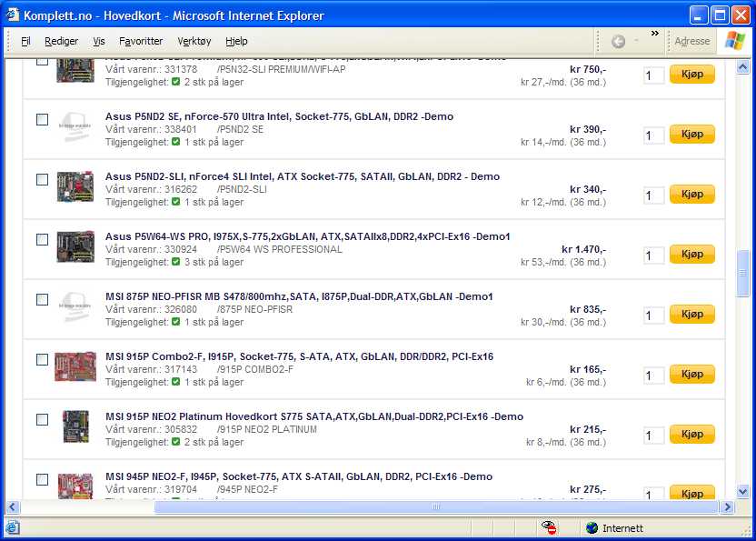
Task: Mark the MSI 915P Combo2-F checkbox
Action: point(43,359)
